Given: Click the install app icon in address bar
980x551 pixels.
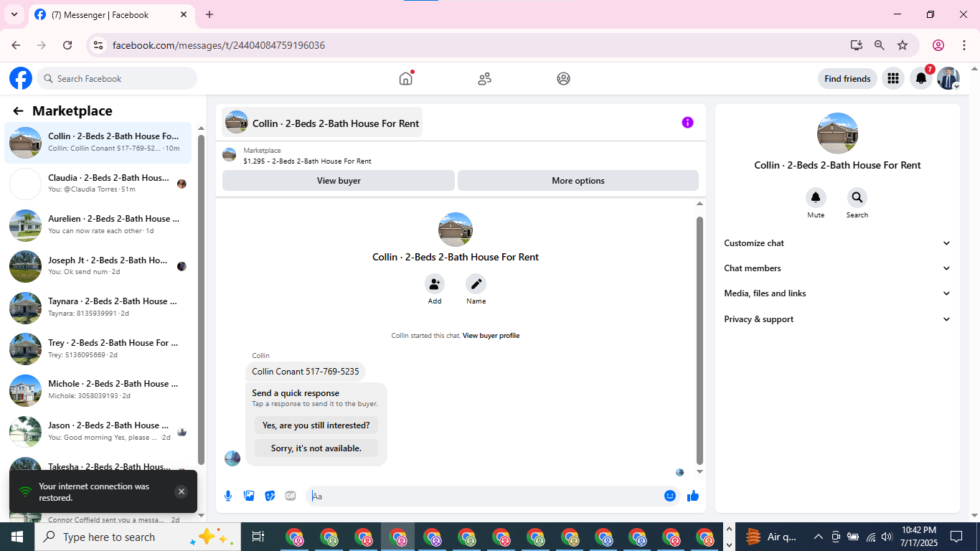Looking at the screenshot, I should [x=857, y=45].
